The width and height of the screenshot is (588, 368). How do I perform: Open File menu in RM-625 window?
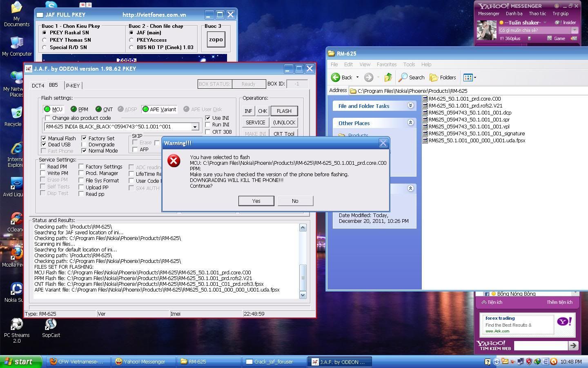pyautogui.click(x=334, y=64)
